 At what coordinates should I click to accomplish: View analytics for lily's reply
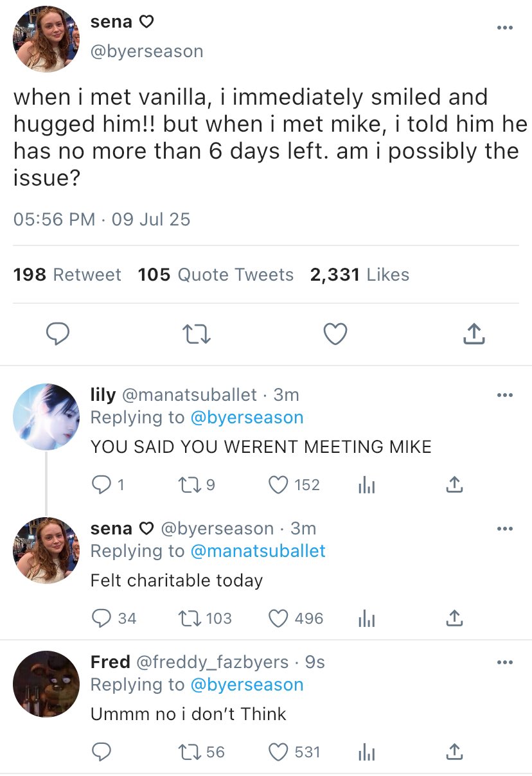pos(365,486)
